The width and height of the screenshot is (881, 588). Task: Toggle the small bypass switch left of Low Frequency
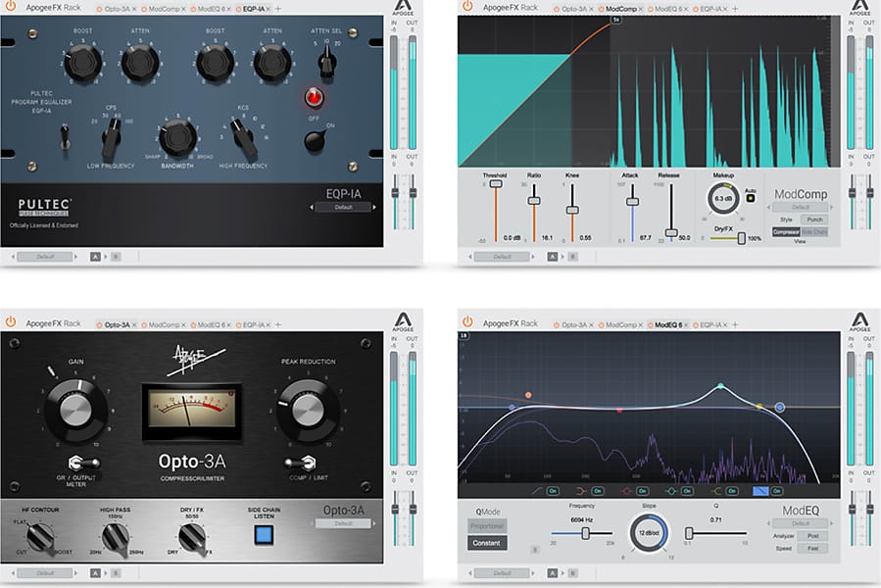pyautogui.click(x=66, y=138)
